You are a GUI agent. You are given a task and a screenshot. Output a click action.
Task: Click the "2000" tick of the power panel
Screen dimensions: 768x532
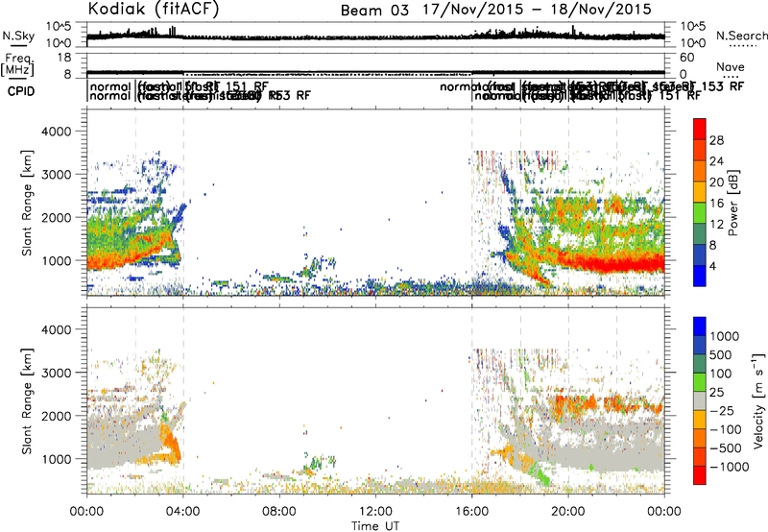coord(56,217)
